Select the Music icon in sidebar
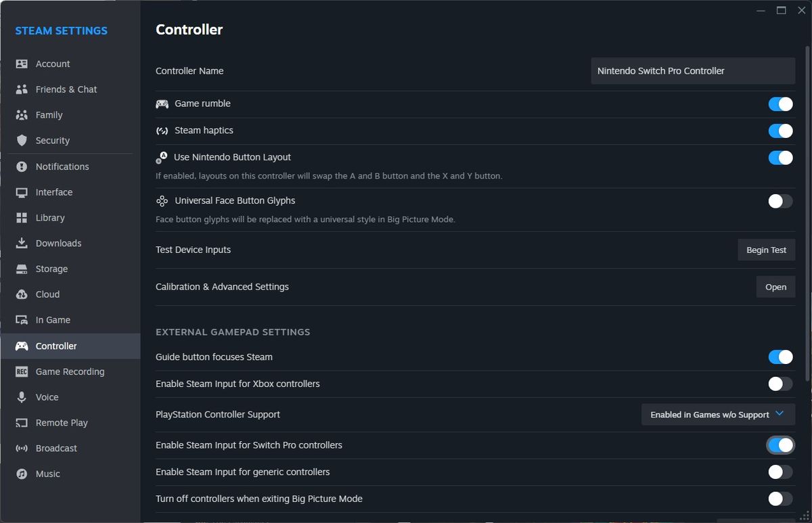 [22, 474]
